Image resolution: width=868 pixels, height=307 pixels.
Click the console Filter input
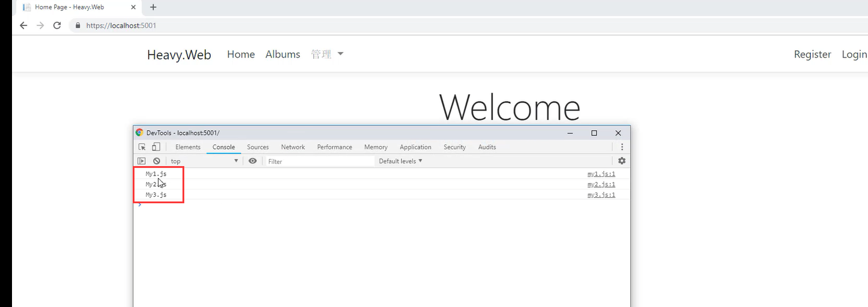coord(320,161)
